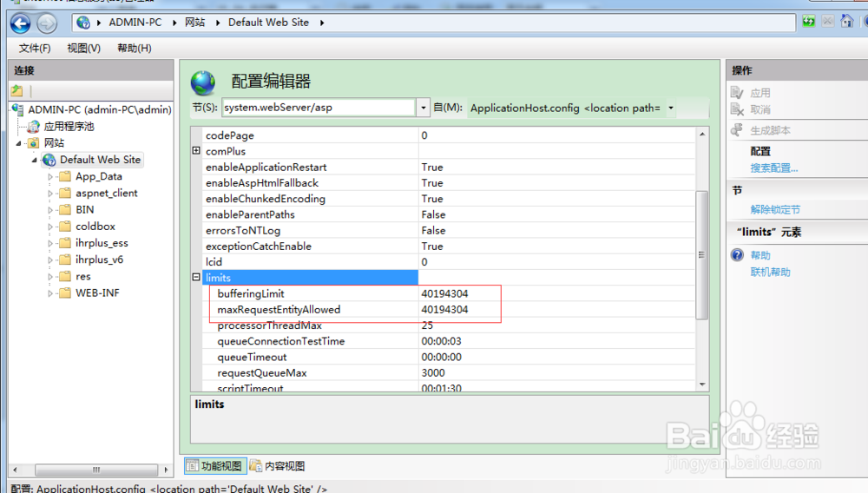
Task: Click the application pools icon in tree
Action: 34,127
